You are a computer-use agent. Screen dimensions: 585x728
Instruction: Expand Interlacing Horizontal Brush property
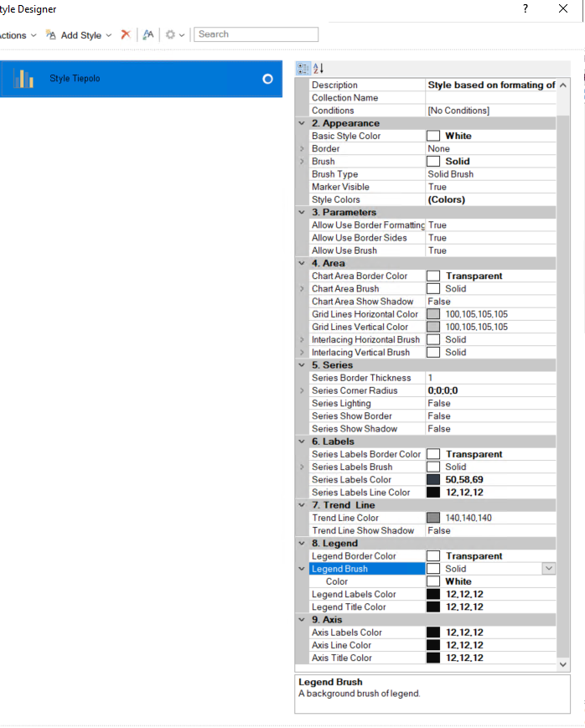tap(302, 340)
